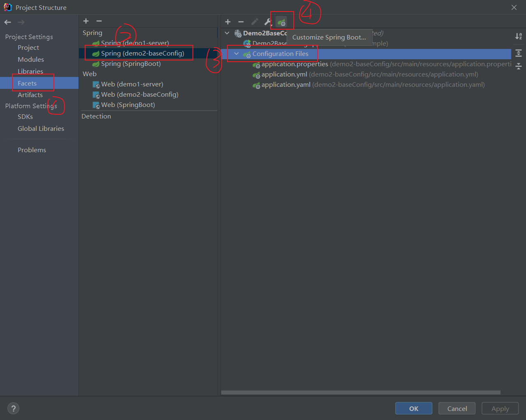
Task: Collapse the Configuration Files node
Action: [x=236, y=53]
